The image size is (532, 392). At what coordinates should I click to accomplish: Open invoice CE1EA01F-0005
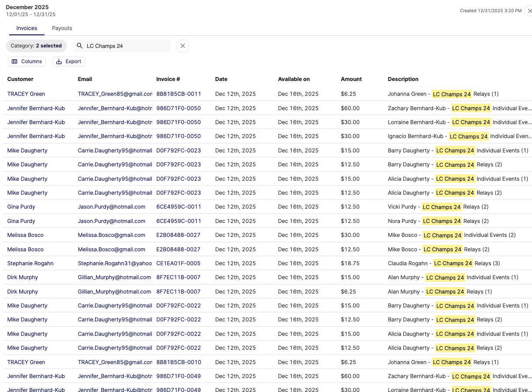click(x=178, y=264)
